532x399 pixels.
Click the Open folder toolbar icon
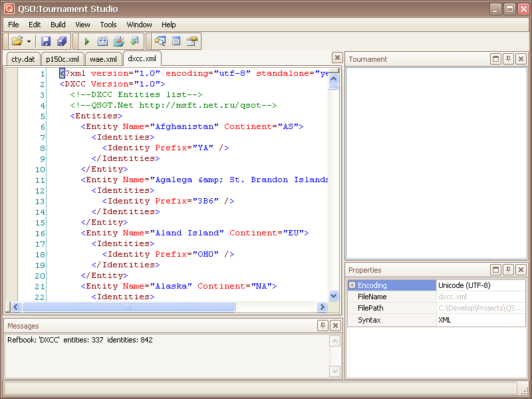pos(17,41)
